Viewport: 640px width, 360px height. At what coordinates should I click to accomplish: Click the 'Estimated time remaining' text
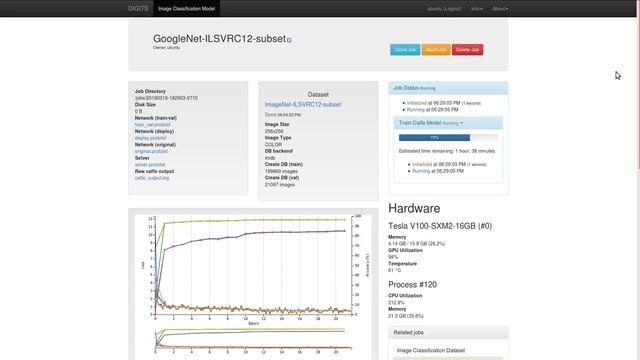pos(447,151)
